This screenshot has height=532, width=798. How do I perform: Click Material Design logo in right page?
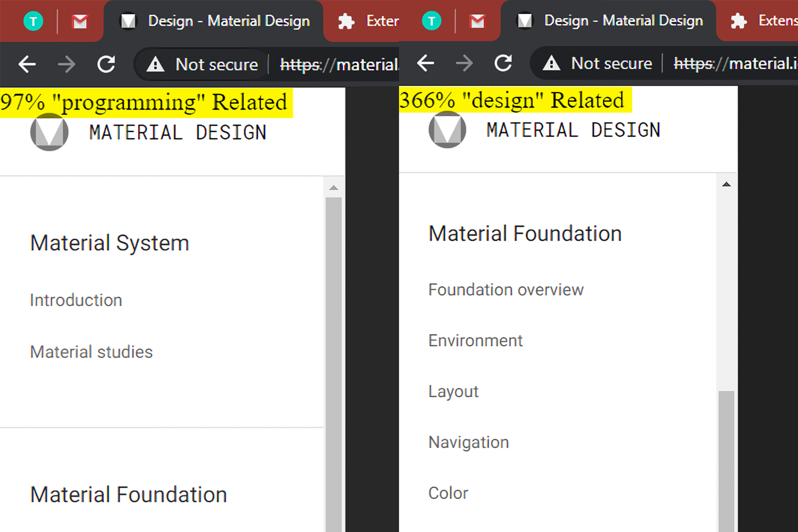click(447, 130)
